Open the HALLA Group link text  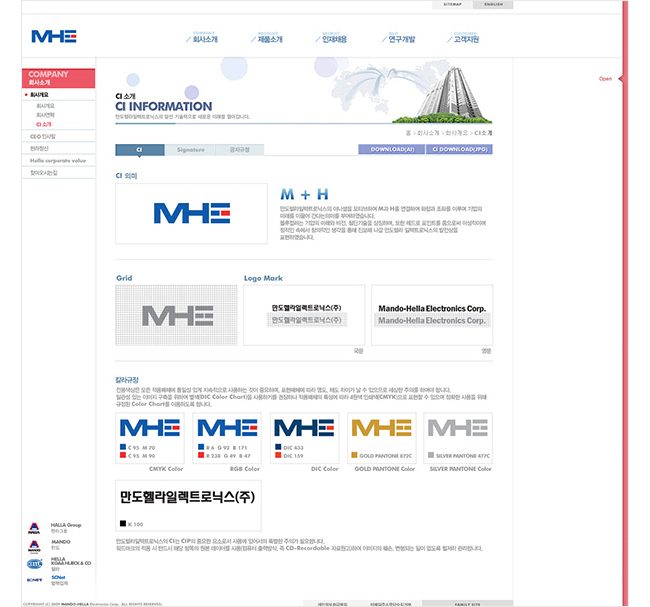click(66, 525)
